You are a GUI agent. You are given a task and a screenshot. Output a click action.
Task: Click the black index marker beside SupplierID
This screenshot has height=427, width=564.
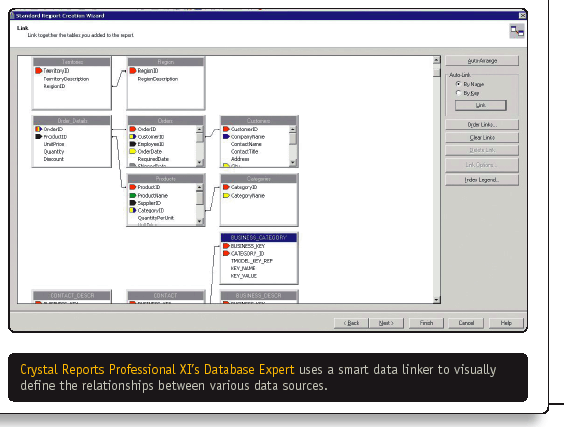(x=133, y=203)
